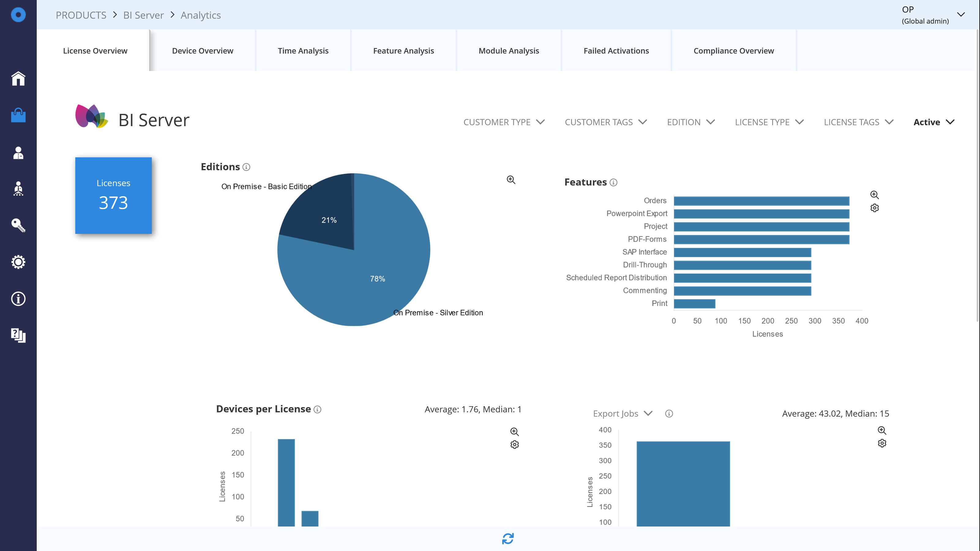Expand the CUSTOMER TYPE filter

(504, 122)
